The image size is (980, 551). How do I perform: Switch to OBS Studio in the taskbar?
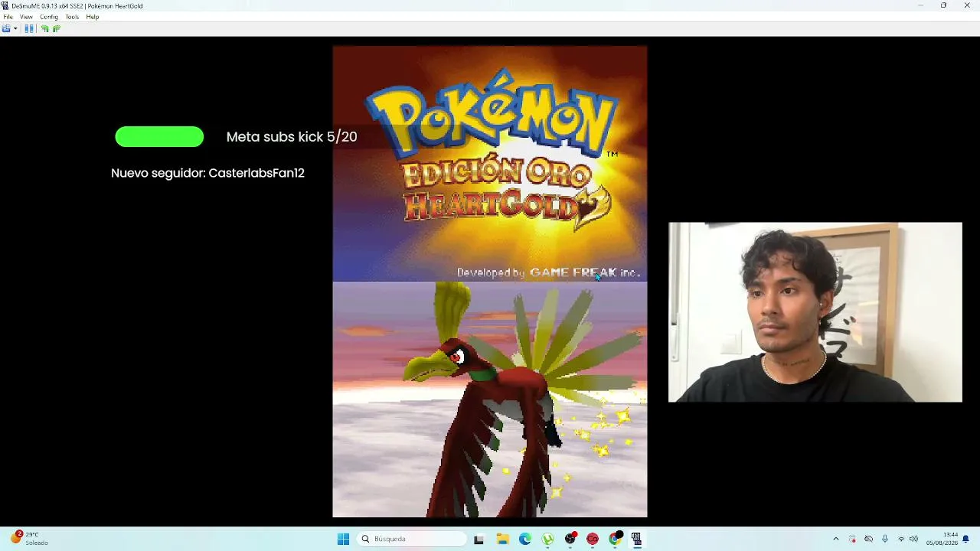click(x=570, y=539)
